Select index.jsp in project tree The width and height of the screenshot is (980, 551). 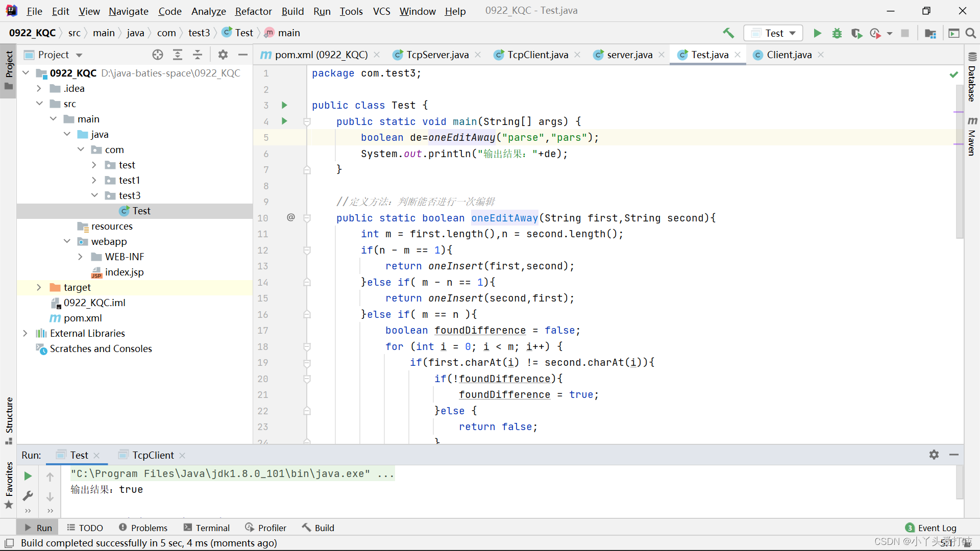[124, 272]
